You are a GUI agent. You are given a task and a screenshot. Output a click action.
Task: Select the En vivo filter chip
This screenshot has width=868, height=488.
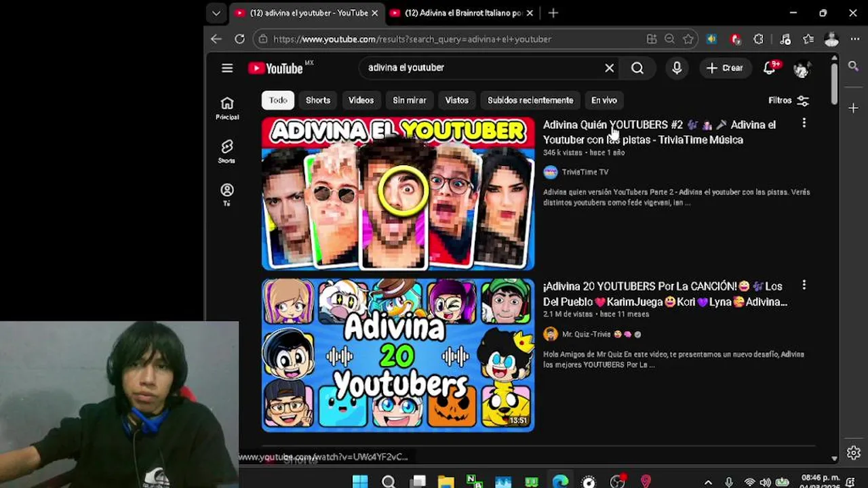point(604,100)
